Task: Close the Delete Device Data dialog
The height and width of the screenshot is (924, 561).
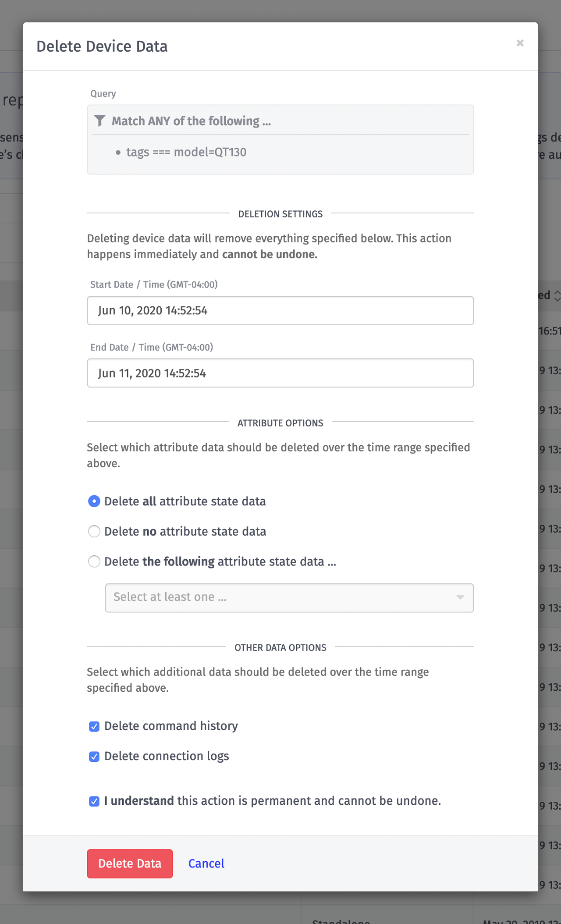Action: click(520, 43)
